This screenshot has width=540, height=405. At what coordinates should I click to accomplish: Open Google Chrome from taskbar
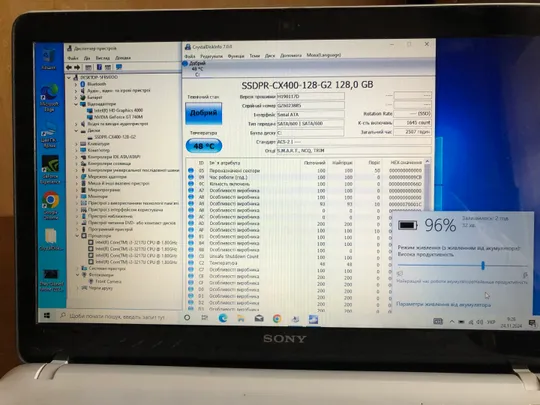pos(277,319)
